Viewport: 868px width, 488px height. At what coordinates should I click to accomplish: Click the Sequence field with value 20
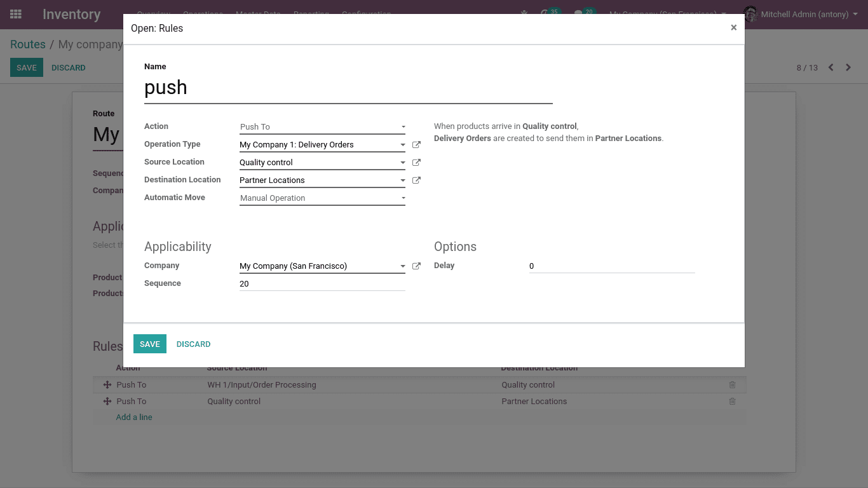point(322,284)
